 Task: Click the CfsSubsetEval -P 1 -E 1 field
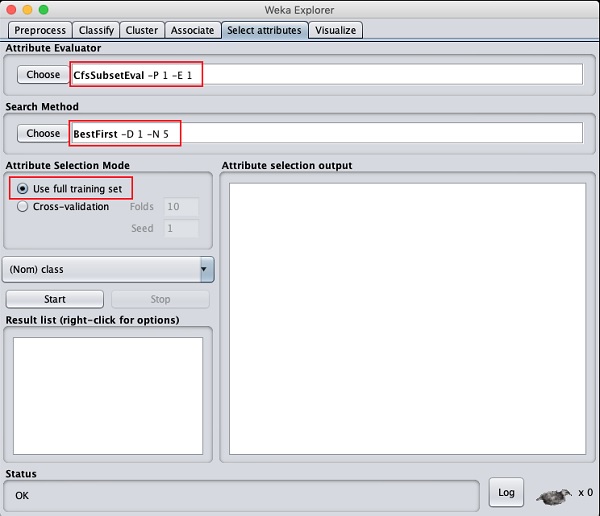click(327, 75)
